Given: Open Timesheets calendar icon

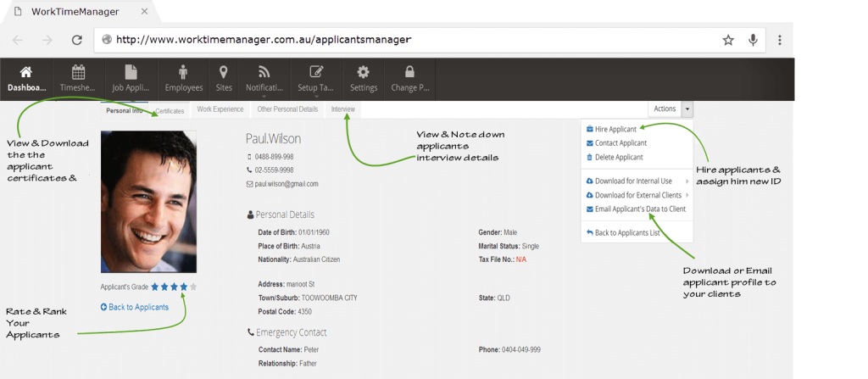Looking at the screenshot, I should 78,73.
